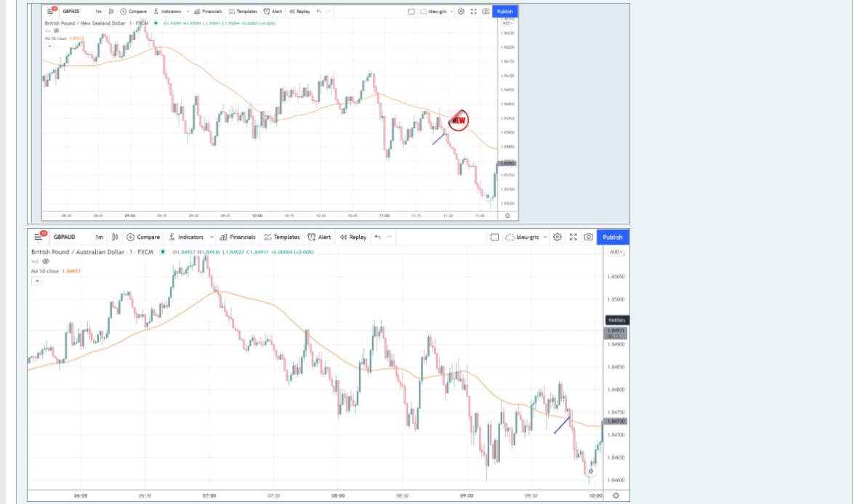Screen dimensions: 857x504
Task: Toggle Vol indicator eye in GBPAUD chart
Action: click(x=46, y=261)
